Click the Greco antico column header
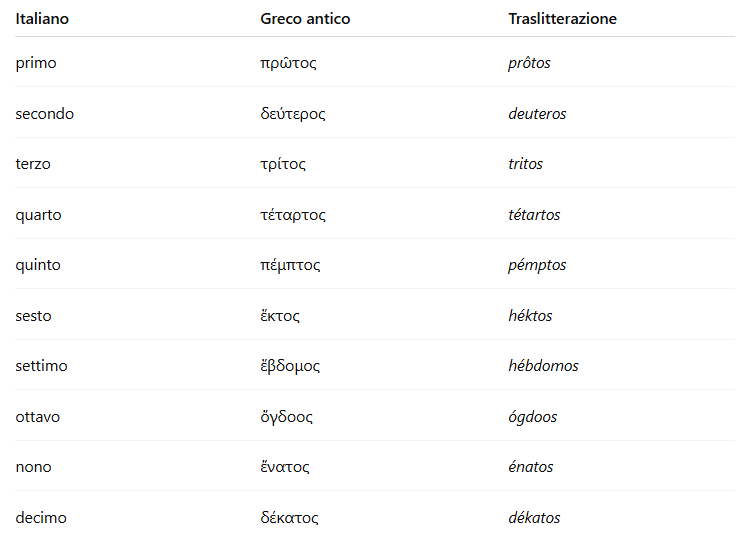The height and width of the screenshot is (535, 747). click(305, 19)
